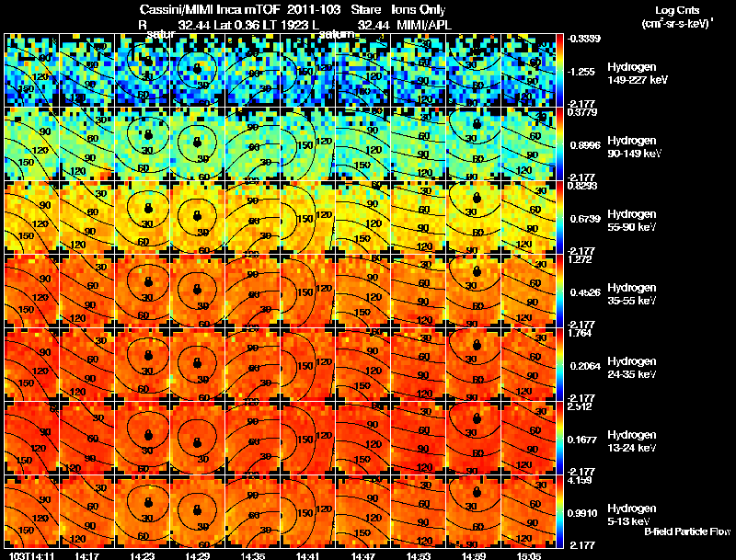Select the 14:29 time axis label
The height and width of the screenshot is (560, 736).
[x=198, y=555]
